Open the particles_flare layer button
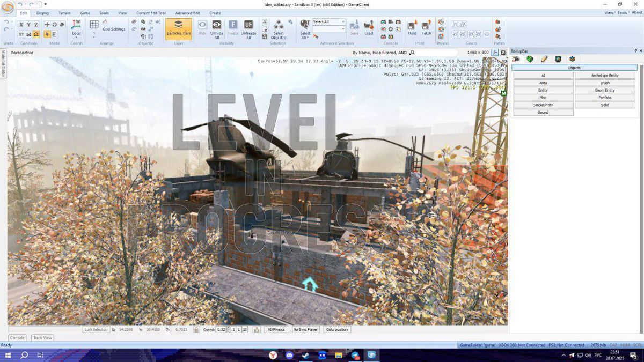 pyautogui.click(x=179, y=29)
